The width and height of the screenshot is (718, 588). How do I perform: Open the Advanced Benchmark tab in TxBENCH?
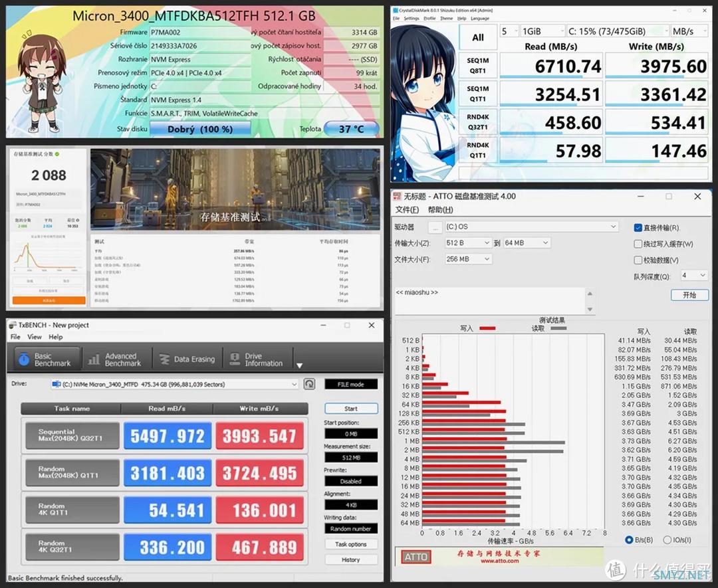point(115,359)
